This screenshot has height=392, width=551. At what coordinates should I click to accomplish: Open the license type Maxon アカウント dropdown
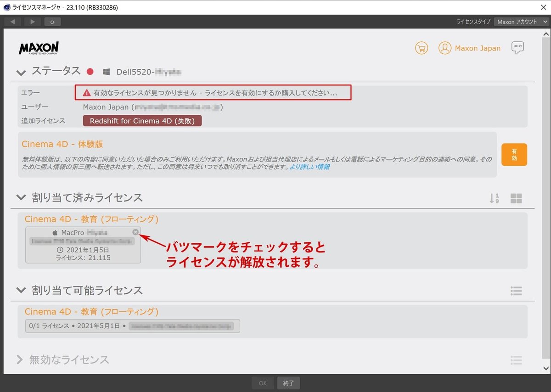[522, 22]
